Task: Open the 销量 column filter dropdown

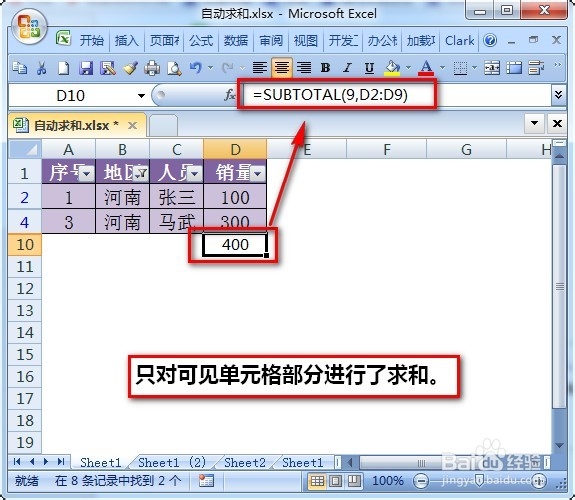Action: click(x=258, y=174)
